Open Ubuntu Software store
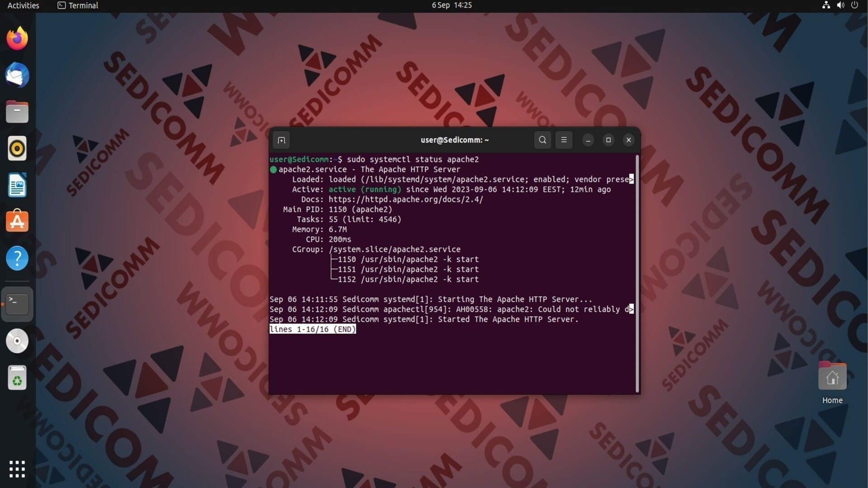868x488 pixels. point(17,221)
